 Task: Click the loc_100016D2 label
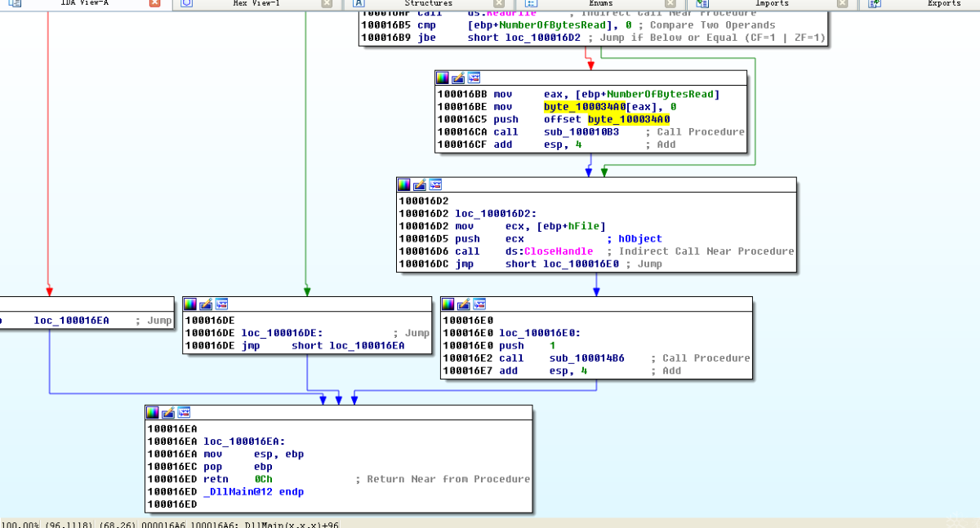(496, 214)
